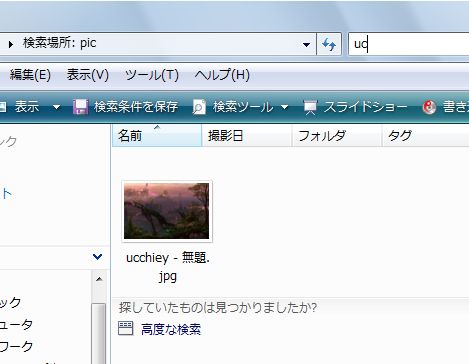
Task: Click the search box containing "uc"
Action: click(x=409, y=44)
